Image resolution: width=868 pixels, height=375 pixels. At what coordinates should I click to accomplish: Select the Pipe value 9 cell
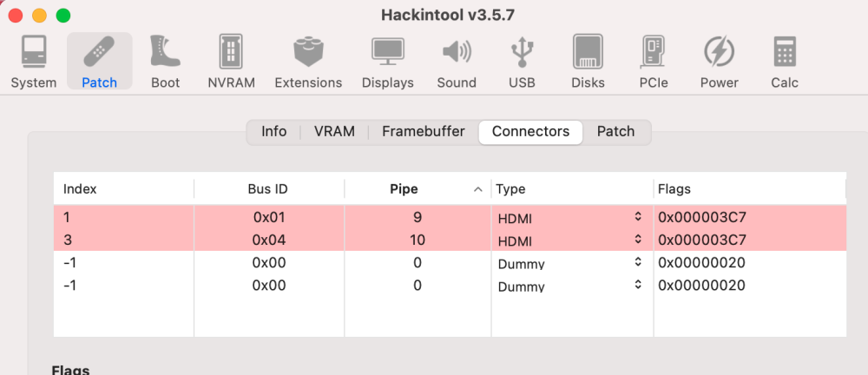pyautogui.click(x=418, y=218)
